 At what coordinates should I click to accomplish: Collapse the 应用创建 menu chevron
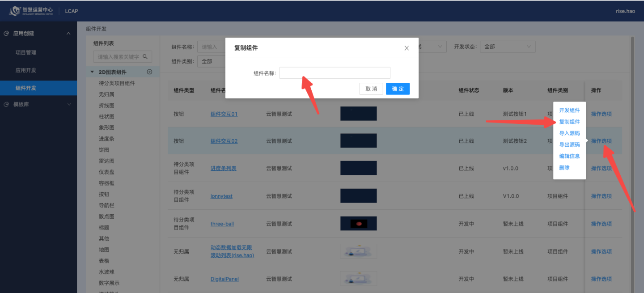tap(68, 33)
